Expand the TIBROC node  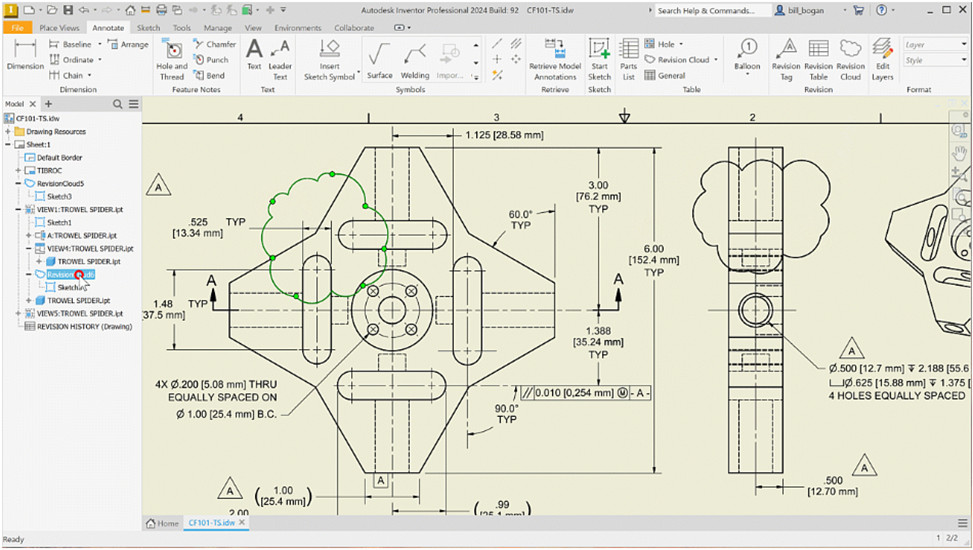tap(18, 171)
